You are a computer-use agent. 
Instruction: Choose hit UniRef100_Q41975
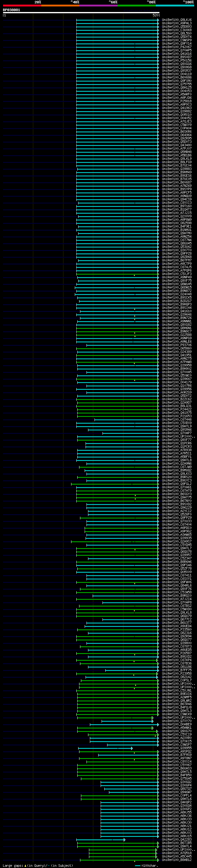[177, 413]
